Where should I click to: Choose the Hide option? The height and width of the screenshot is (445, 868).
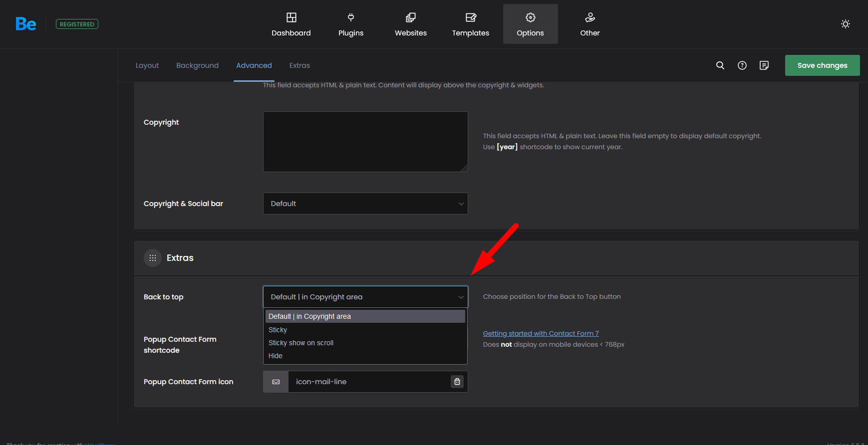click(365, 356)
